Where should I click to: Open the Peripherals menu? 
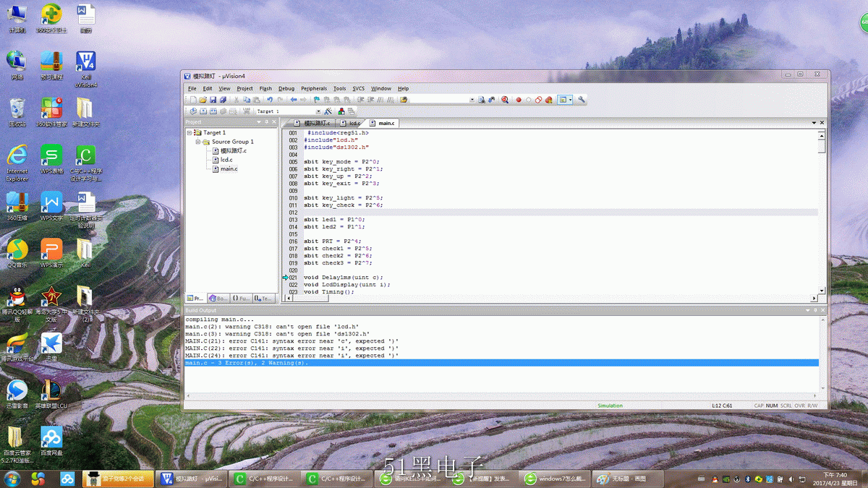coord(314,88)
